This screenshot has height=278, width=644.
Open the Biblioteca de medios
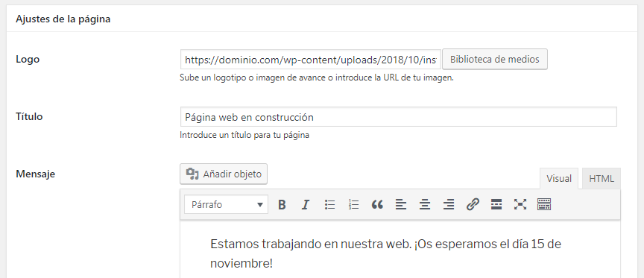click(x=494, y=59)
